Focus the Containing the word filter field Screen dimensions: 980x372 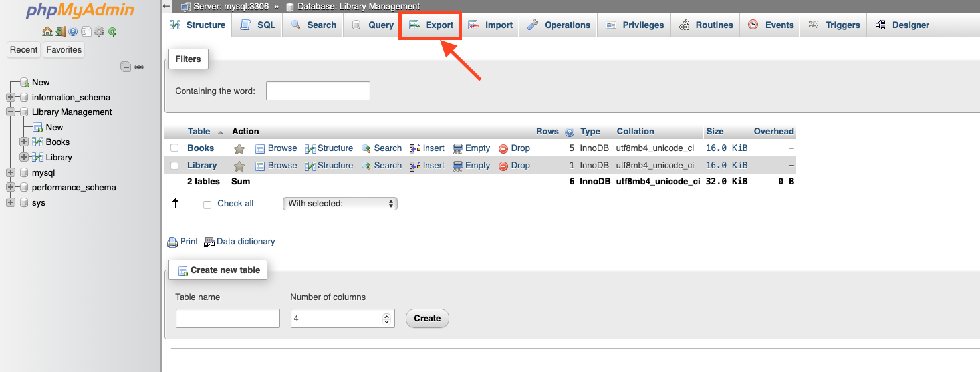(318, 91)
